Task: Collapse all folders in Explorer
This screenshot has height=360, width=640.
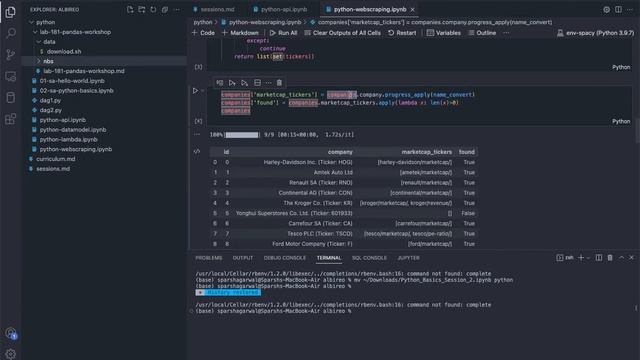Action: [x=165, y=9]
